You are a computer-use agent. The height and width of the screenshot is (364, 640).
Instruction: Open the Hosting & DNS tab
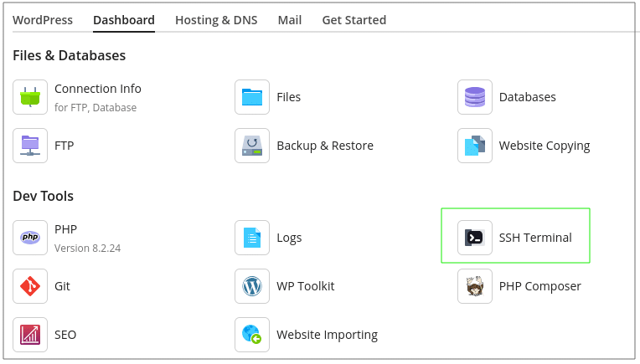216,20
